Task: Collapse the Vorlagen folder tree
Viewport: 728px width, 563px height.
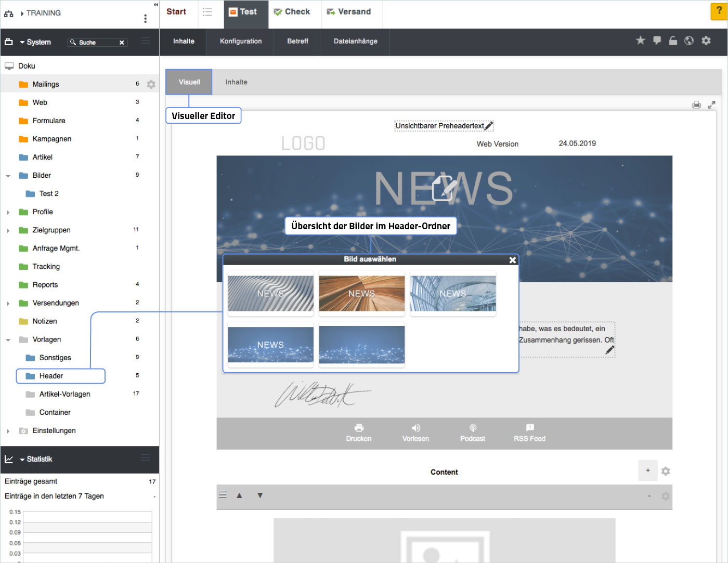Action: [x=8, y=340]
